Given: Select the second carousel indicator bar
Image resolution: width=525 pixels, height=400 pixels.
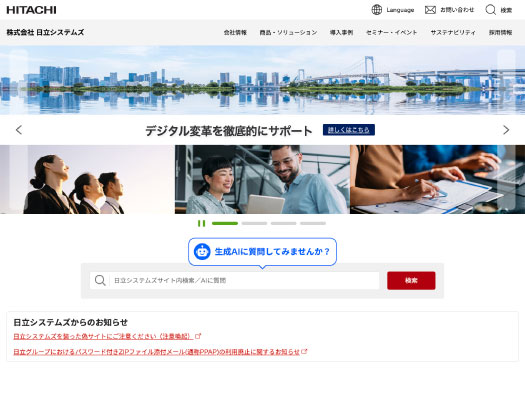Looking at the screenshot, I should pyautogui.click(x=254, y=223).
